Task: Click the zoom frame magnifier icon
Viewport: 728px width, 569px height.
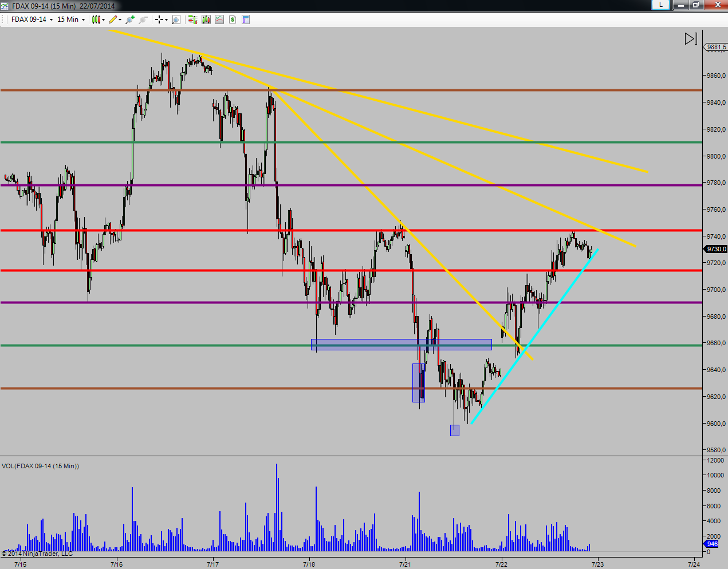Action: pyautogui.click(x=176, y=19)
